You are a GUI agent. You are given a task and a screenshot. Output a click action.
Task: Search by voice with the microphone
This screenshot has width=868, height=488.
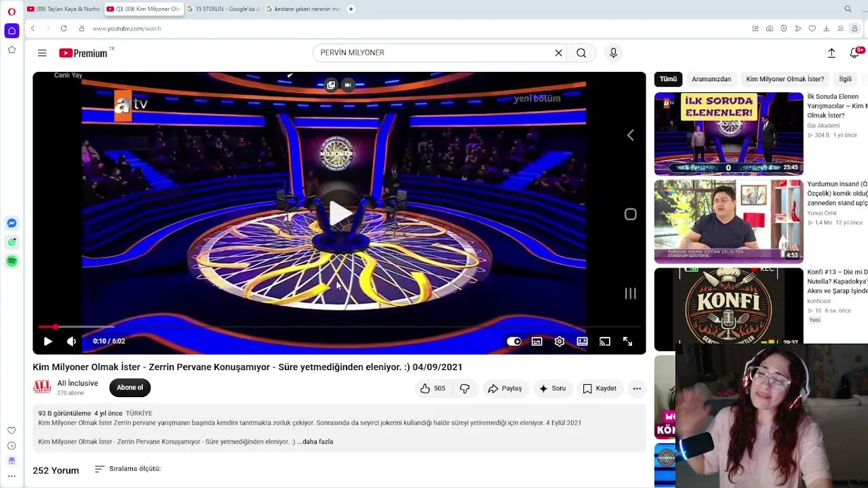point(613,53)
